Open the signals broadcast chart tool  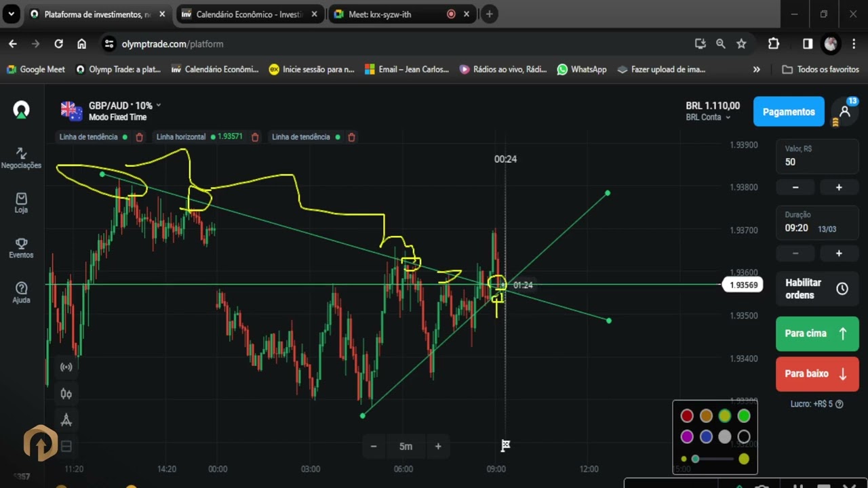coord(66,367)
